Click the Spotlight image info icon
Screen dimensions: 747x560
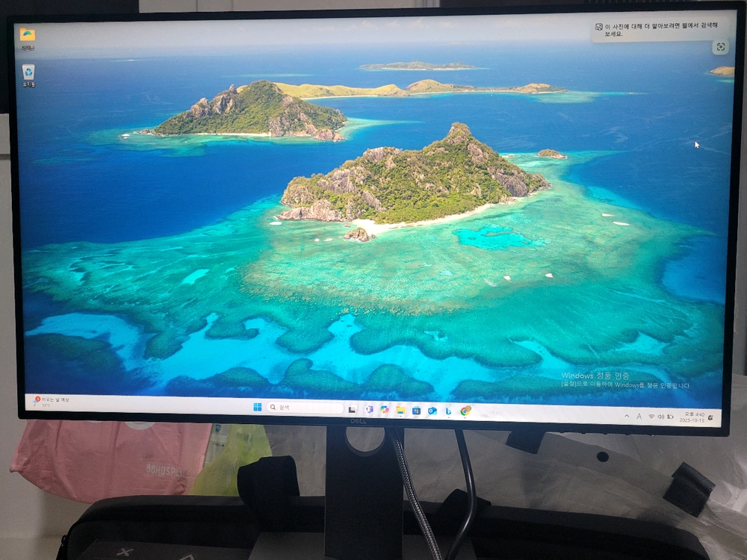tap(720, 46)
